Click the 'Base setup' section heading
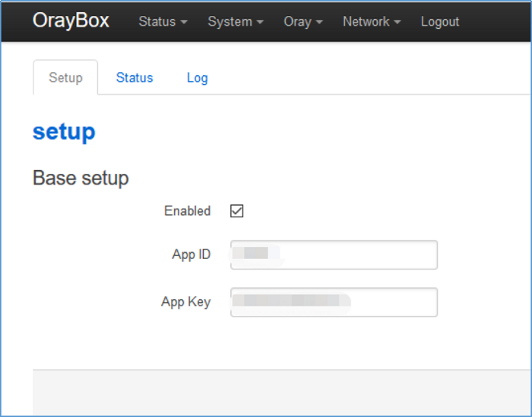532x417 pixels. point(81,178)
